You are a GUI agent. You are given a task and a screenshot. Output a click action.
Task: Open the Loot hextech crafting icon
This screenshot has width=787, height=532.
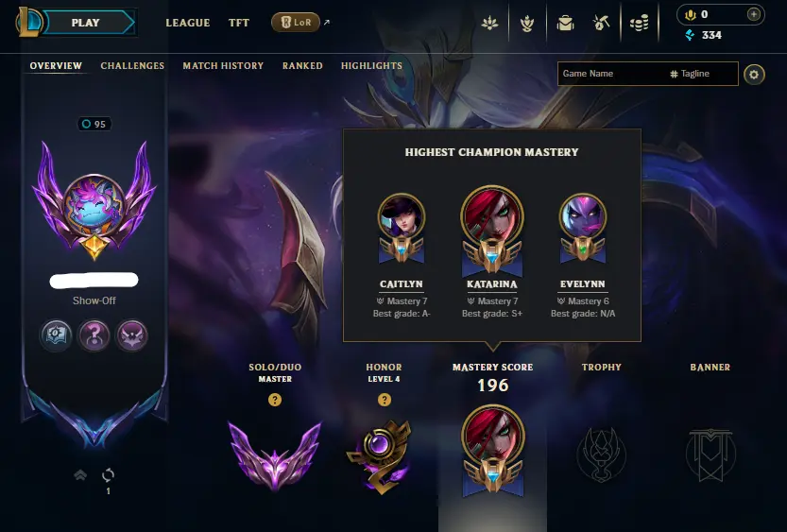[x=601, y=23]
